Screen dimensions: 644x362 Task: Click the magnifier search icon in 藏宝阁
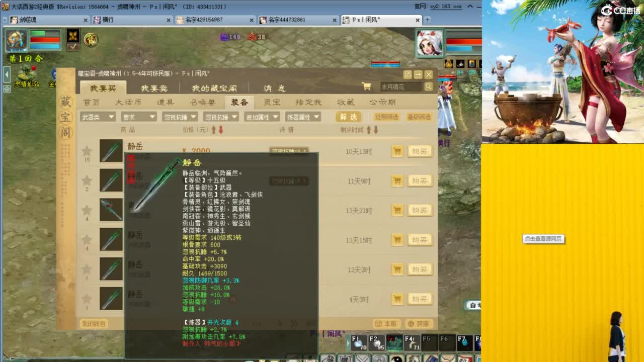(x=428, y=86)
